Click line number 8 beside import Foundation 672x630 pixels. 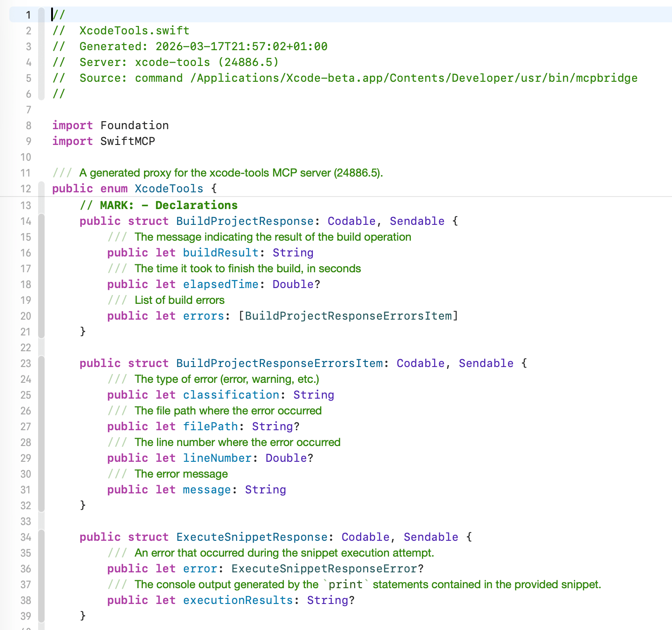(28, 125)
